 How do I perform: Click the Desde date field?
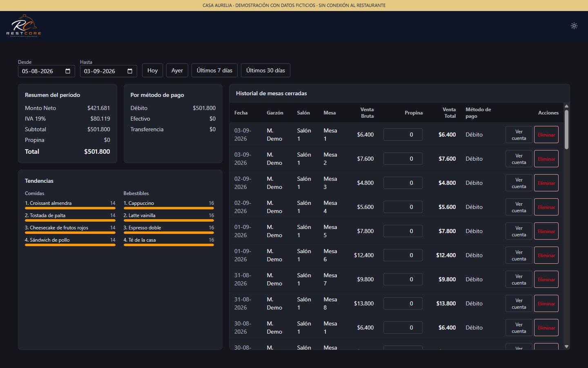(47, 71)
